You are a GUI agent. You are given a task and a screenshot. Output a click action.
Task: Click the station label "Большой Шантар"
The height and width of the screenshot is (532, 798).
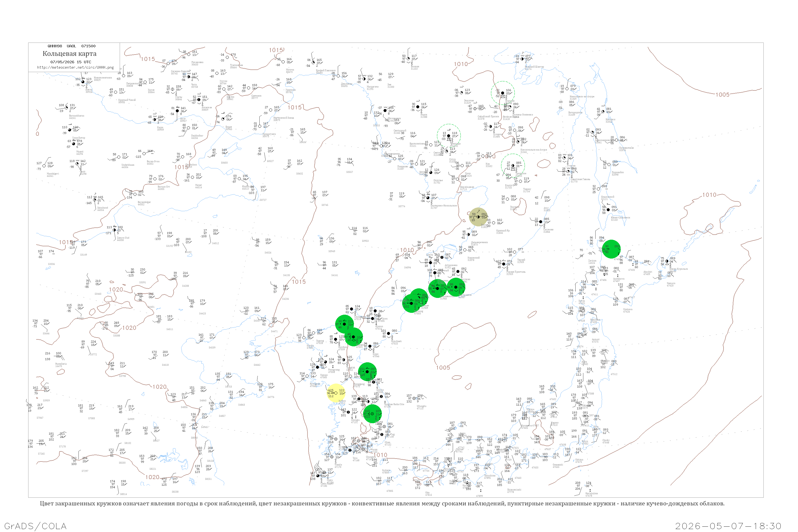[x=534, y=67]
